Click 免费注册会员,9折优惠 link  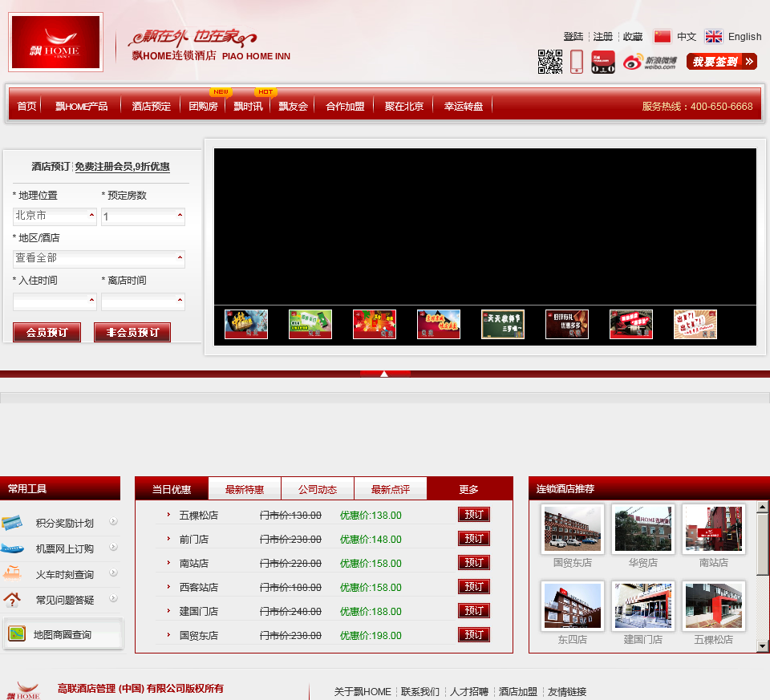[122, 167]
